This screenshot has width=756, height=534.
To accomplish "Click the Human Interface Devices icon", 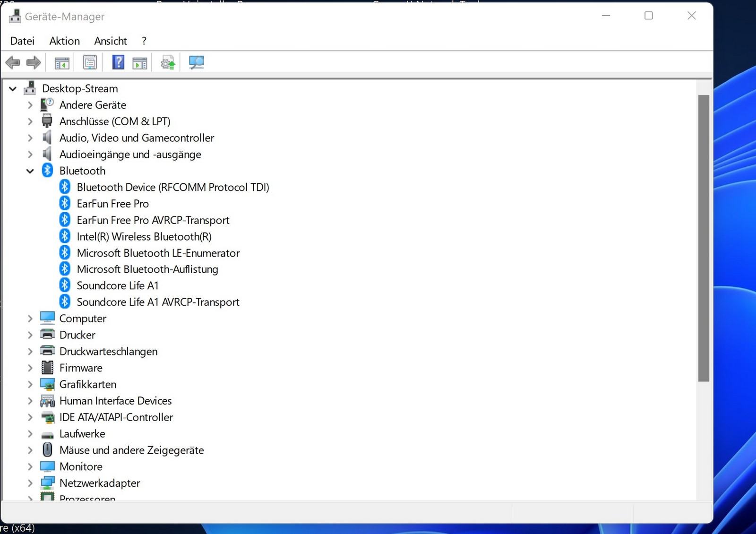I will coord(47,401).
